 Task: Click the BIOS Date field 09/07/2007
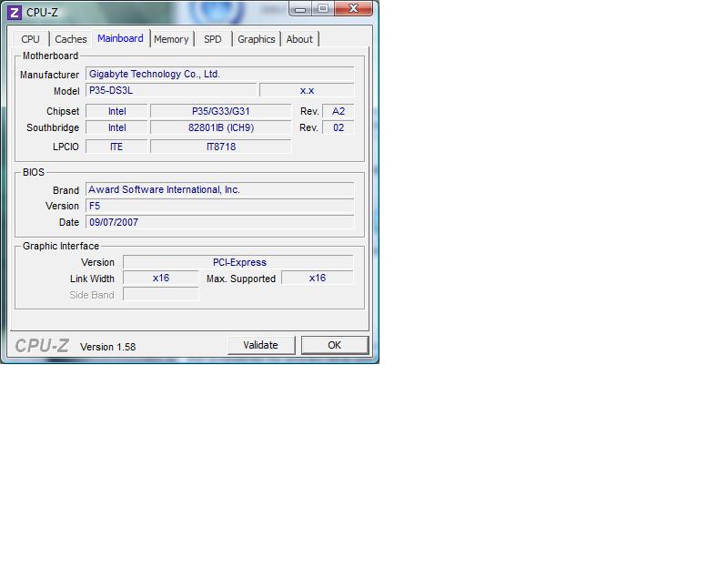coord(219,222)
